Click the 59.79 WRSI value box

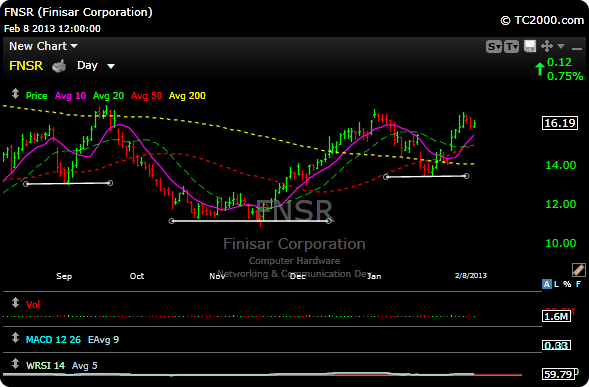(x=560, y=374)
